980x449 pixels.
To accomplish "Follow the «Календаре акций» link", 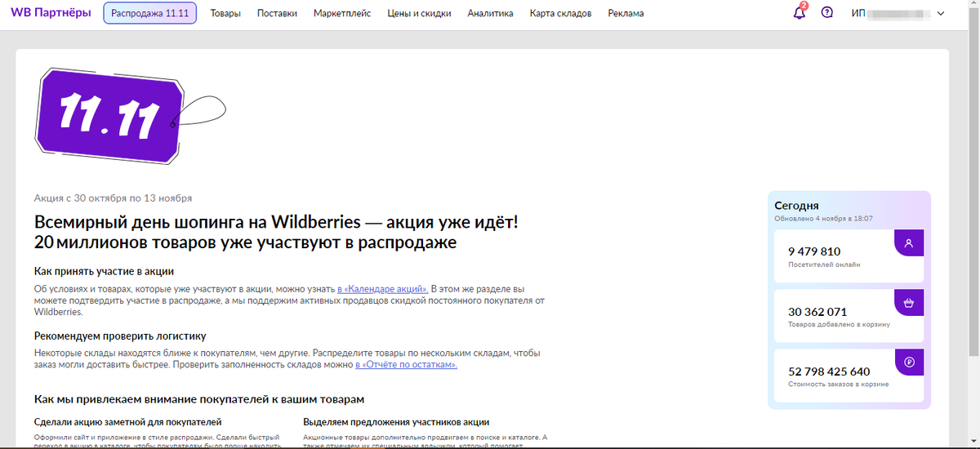I will [383, 289].
